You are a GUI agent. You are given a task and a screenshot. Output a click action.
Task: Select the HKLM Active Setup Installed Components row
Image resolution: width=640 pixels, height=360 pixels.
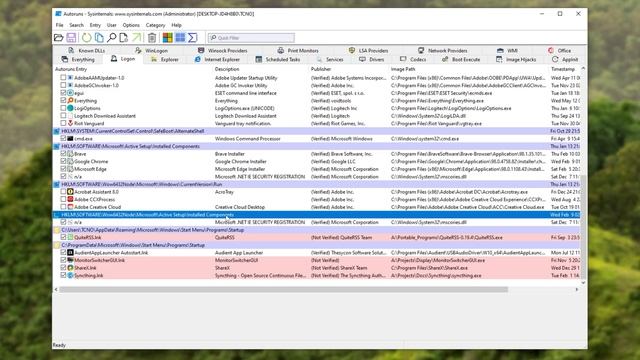(x=316, y=146)
